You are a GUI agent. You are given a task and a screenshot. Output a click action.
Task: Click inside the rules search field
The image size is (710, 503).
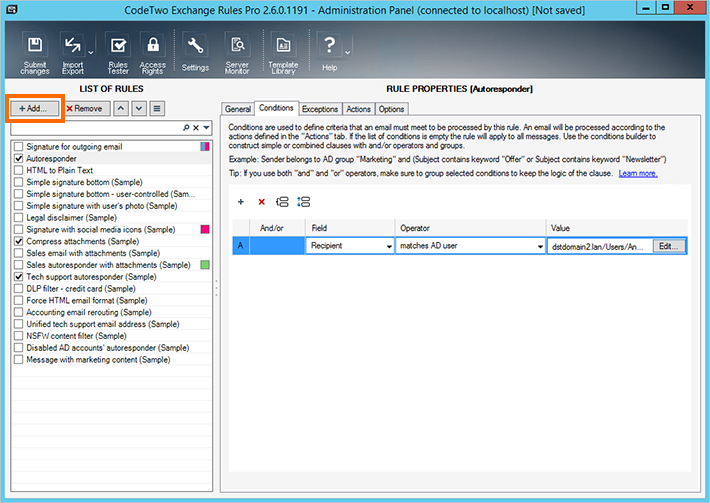96,128
